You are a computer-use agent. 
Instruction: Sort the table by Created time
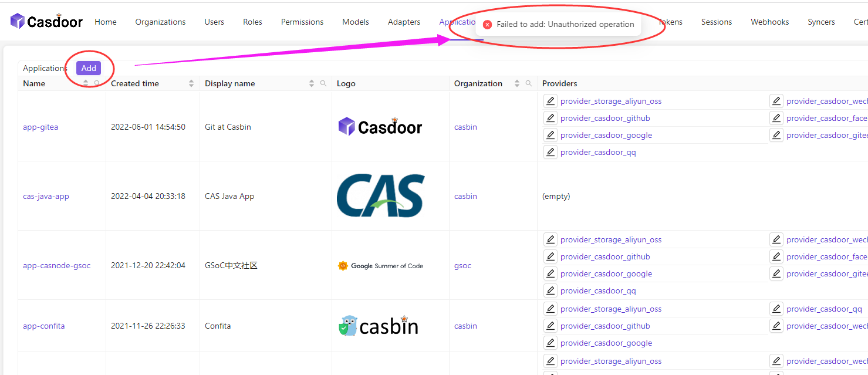click(x=191, y=83)
